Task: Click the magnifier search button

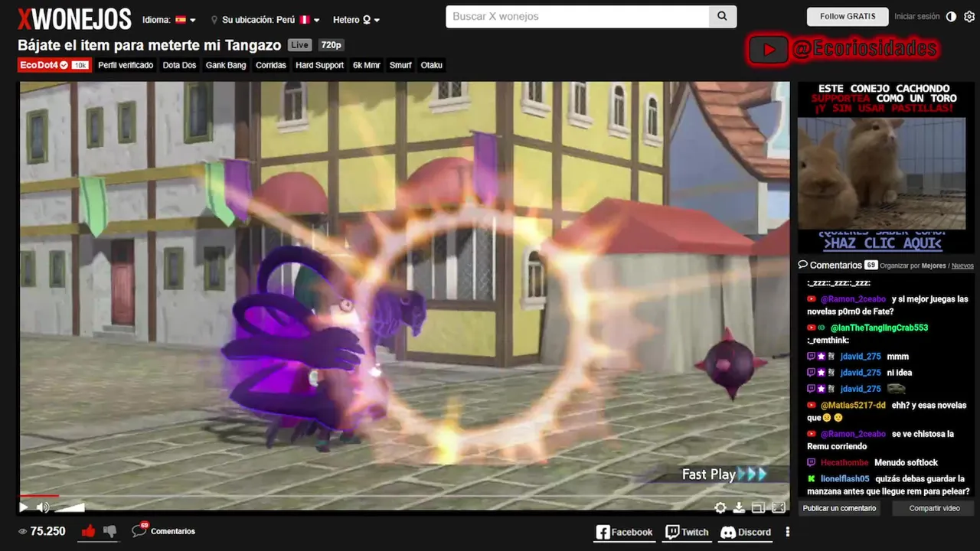Action: 723,16
